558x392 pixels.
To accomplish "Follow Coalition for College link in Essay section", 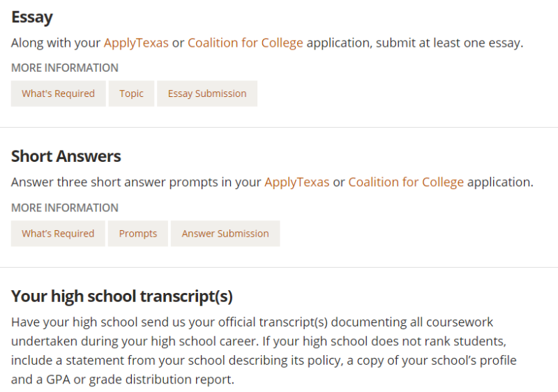I will [x=246, y=43].
